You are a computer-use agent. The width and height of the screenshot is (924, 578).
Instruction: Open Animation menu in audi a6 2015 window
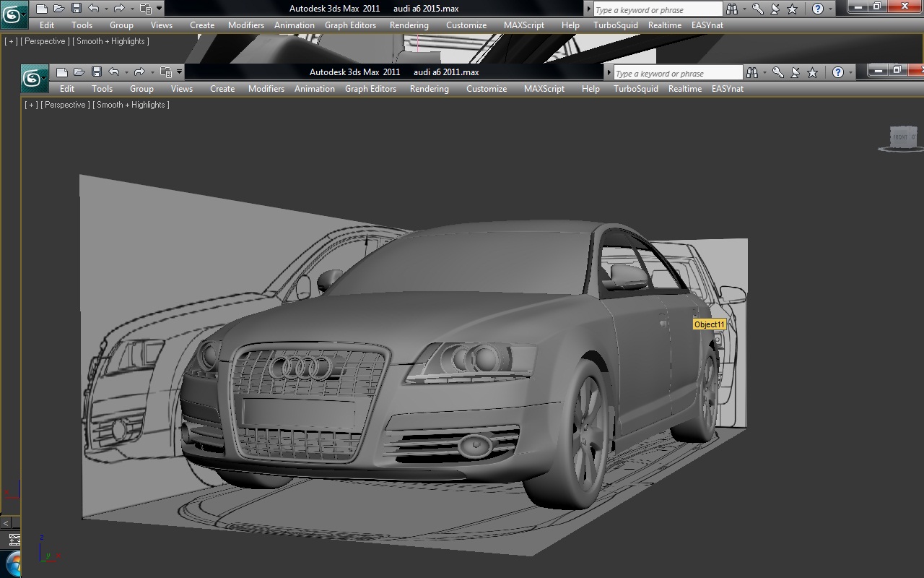click(295, 25)
